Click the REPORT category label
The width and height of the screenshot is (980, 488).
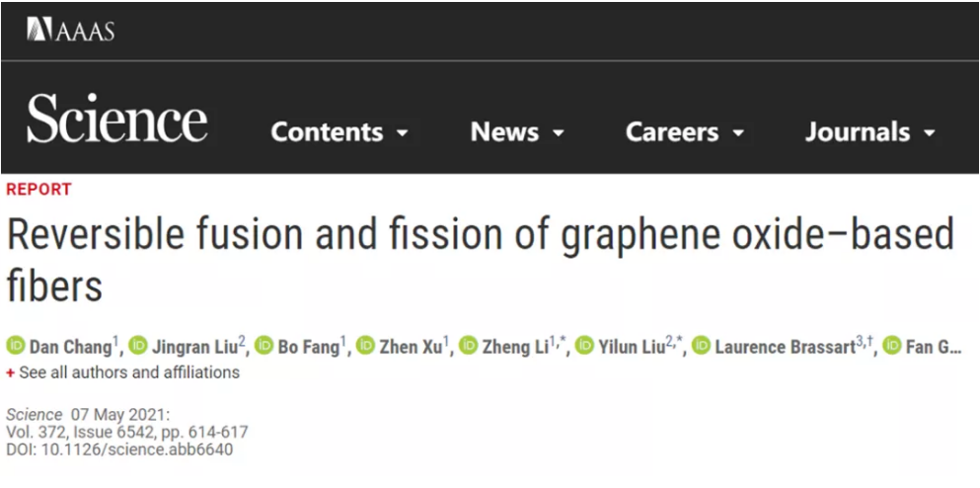pyautogui.click(x=38, y=189)
